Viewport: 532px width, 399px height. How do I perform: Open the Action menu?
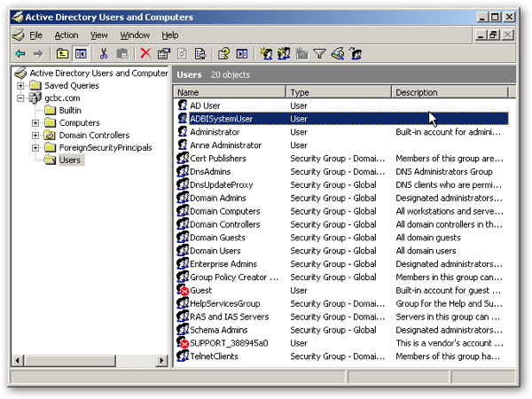click(x=66, y=35)
